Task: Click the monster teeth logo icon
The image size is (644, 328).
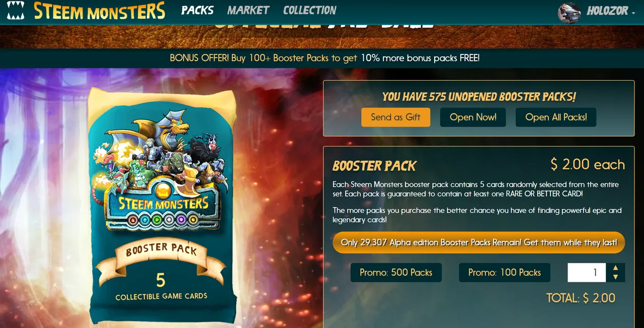Action: 16,11
